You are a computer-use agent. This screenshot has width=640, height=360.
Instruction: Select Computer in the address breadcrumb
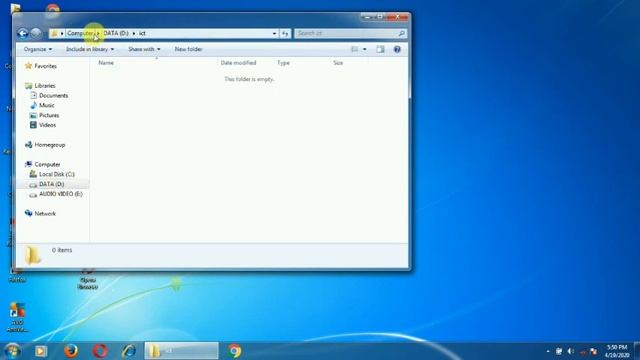tap(80, 33)
